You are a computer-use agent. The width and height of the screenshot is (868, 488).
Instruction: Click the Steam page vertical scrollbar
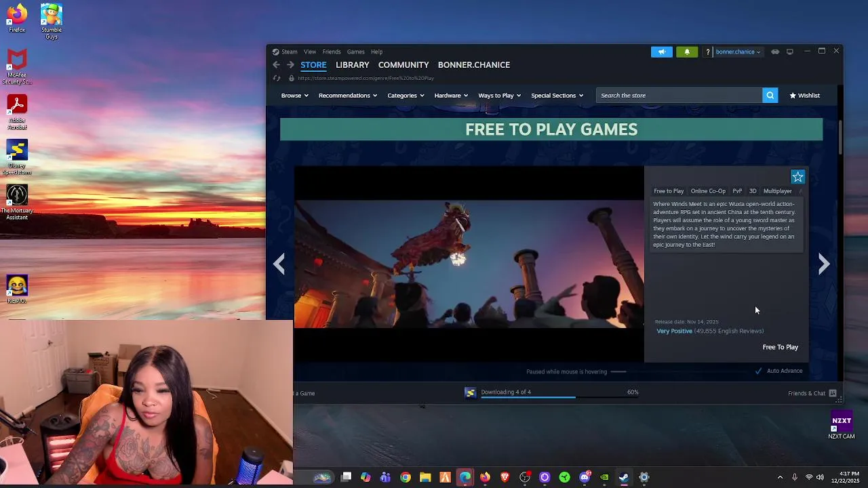tap(841, 138)
